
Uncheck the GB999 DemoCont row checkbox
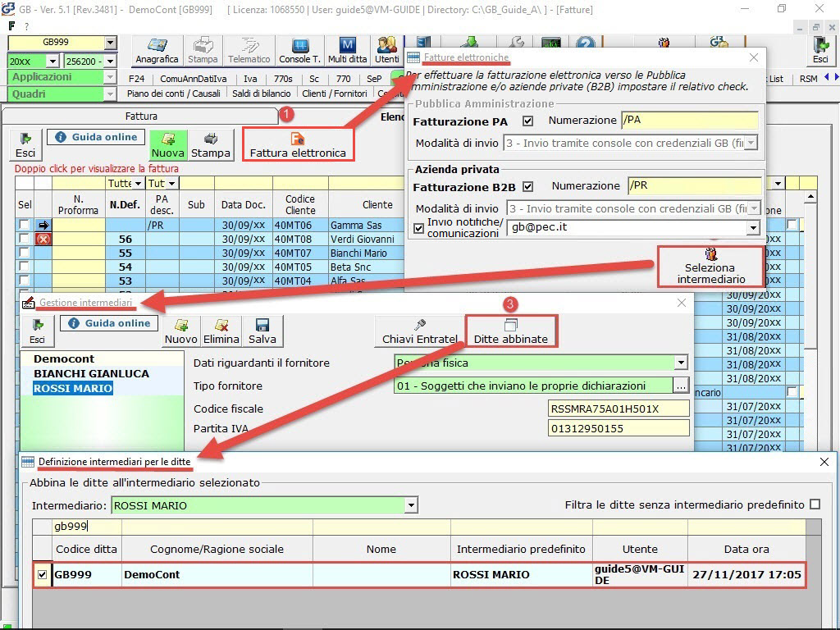43,575
